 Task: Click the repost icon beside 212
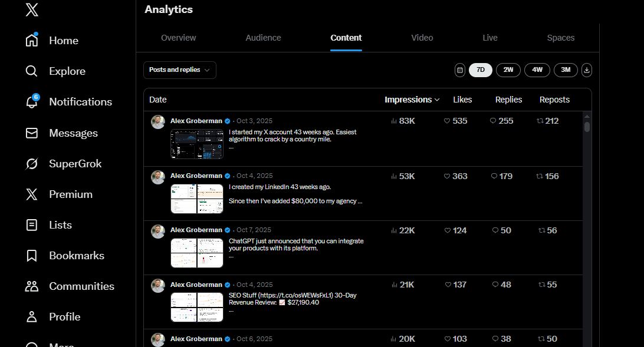[x=540, y=121]
